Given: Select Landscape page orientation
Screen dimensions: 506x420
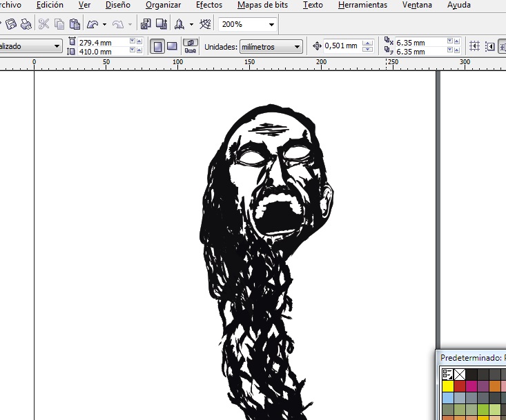Looking at the screenshot, I should (172, 47).
